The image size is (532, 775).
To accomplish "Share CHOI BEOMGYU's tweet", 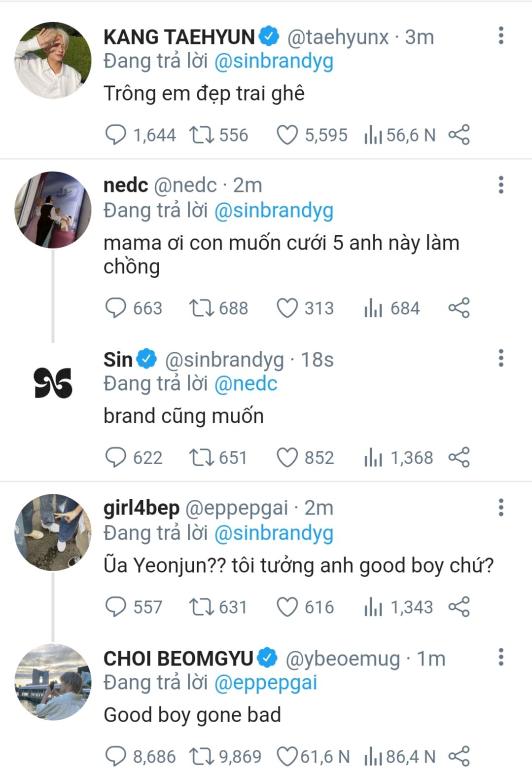I will point(459,756).
